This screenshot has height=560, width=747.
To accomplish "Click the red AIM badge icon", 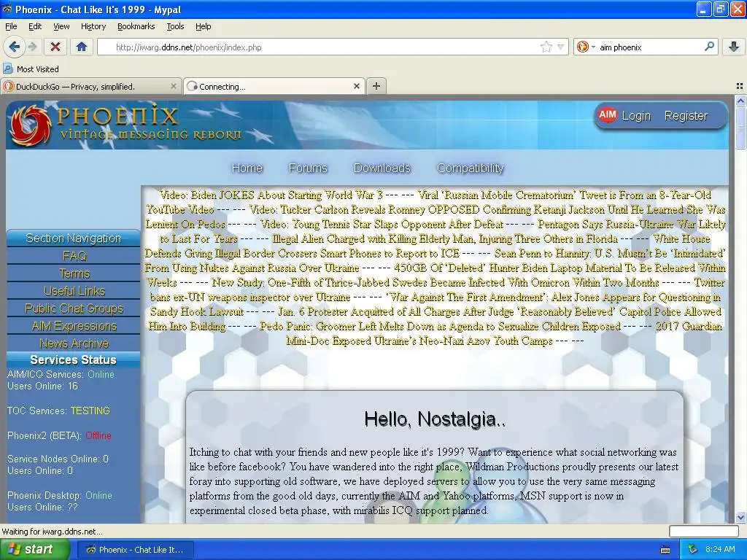I will [608, 114].
